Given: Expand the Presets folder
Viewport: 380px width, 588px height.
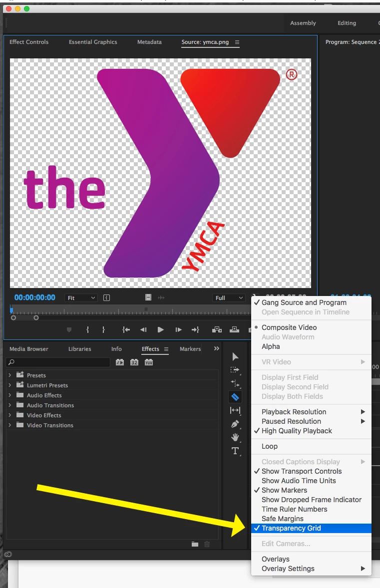Looking at the screenshot, I should click(x=10, y=375).
